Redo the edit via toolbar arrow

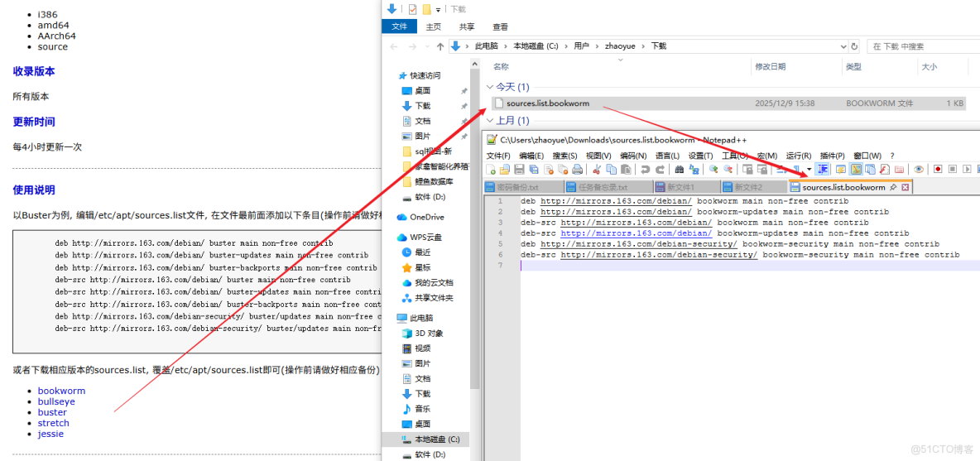coord(660,170)
